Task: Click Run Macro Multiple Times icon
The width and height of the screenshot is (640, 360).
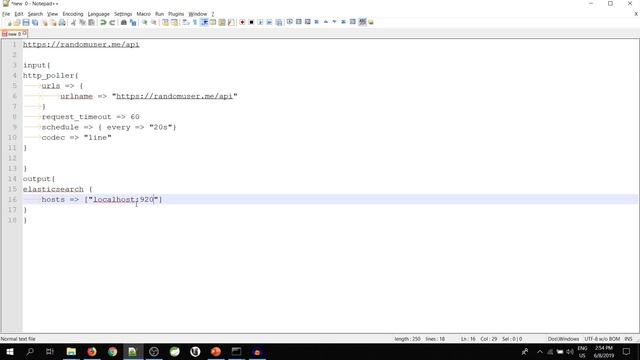Action: pos(269,22)
